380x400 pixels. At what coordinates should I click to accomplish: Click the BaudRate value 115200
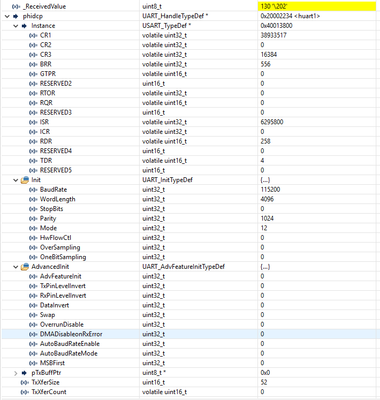pyautogui.click(x=270, y=190)
